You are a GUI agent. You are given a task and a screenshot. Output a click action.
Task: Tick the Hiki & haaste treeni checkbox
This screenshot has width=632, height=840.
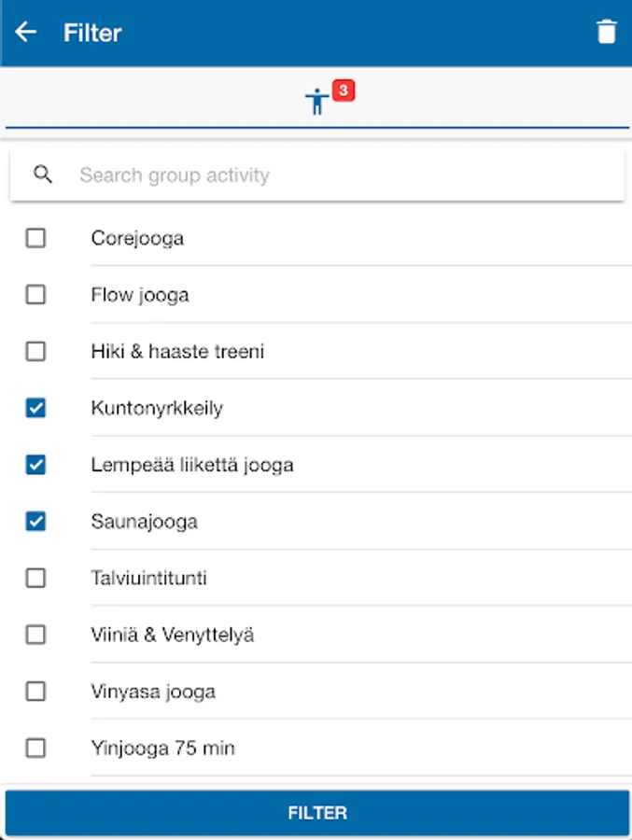(35, 352)
